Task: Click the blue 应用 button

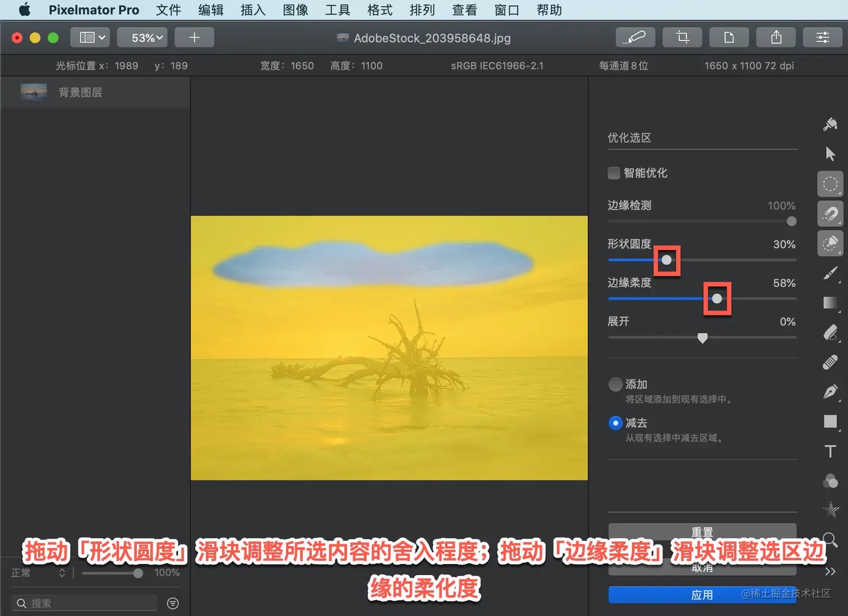Action: [x=702, y=595]
